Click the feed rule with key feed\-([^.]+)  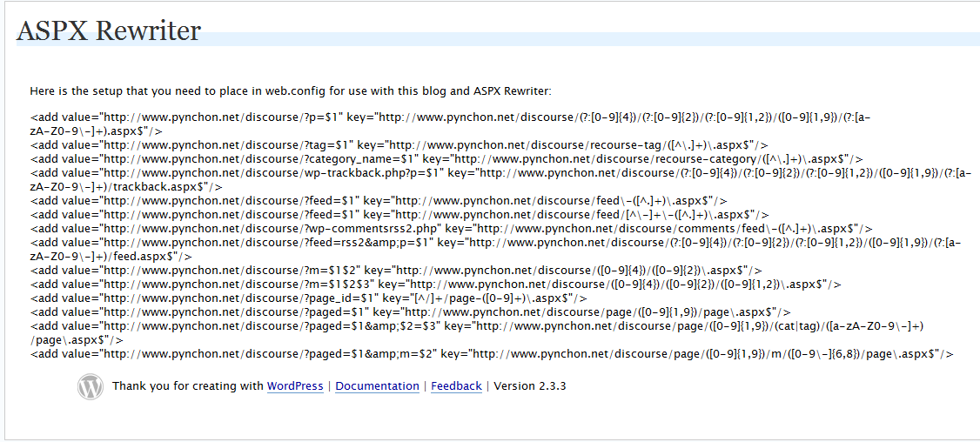[379, 201]
